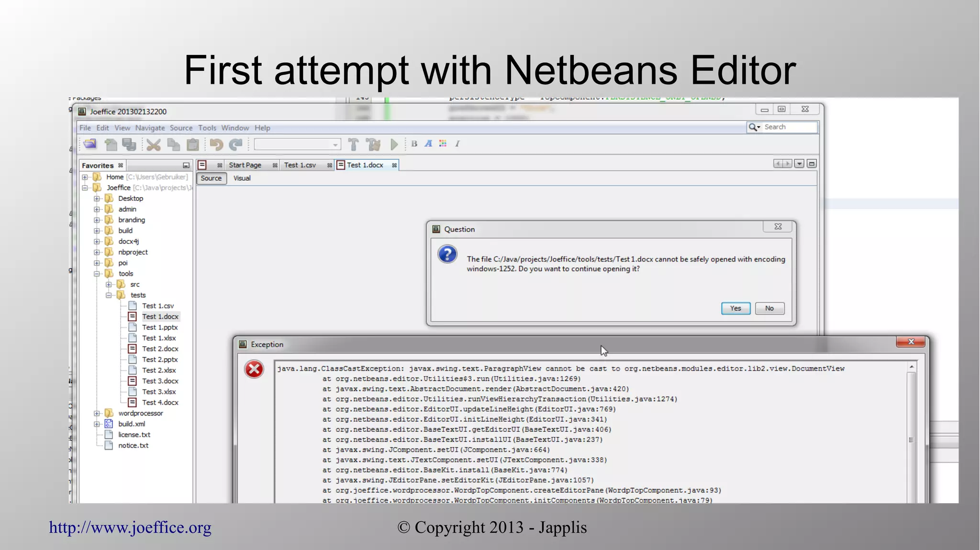Select Test 1.pptx in the tree
This screenshot has width=980, height=550.
tap(160, 328)
